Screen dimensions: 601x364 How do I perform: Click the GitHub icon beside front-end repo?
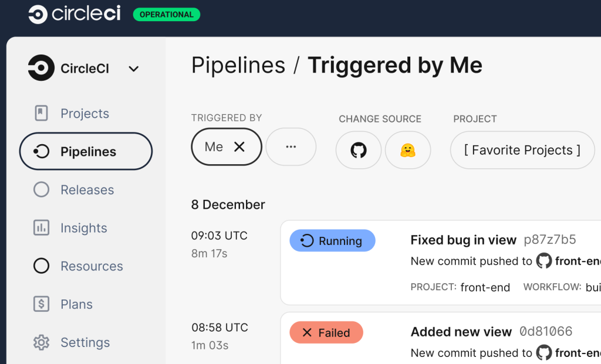click(x=544, y=261)
